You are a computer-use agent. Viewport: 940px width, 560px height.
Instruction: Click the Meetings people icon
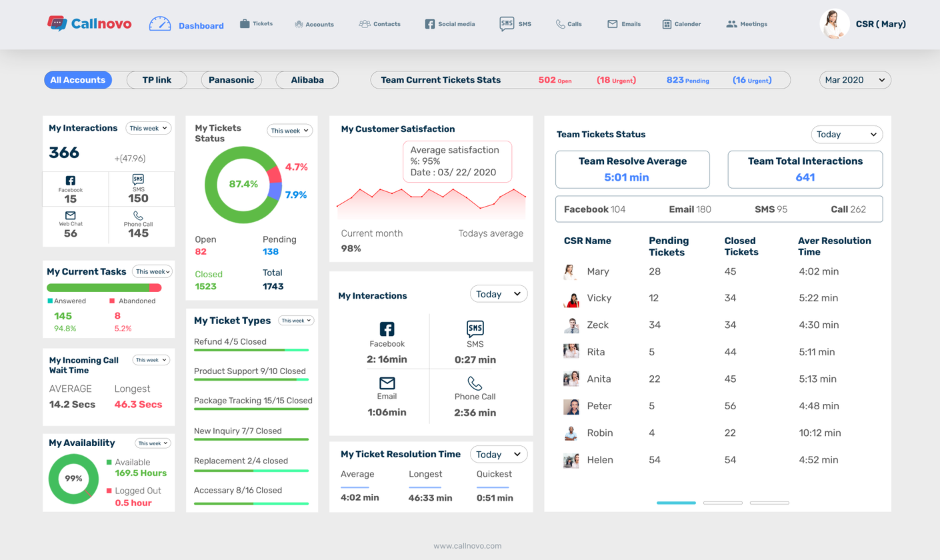coord(731,24)
